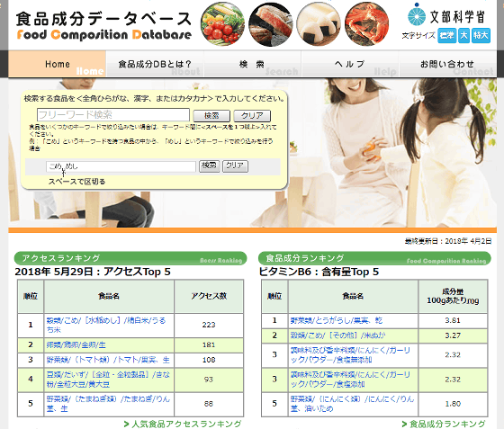Open the 穀類/こめ/[その他]/米ぬか link
Screen dimensions: 504x429
click(x=337, y=335)
